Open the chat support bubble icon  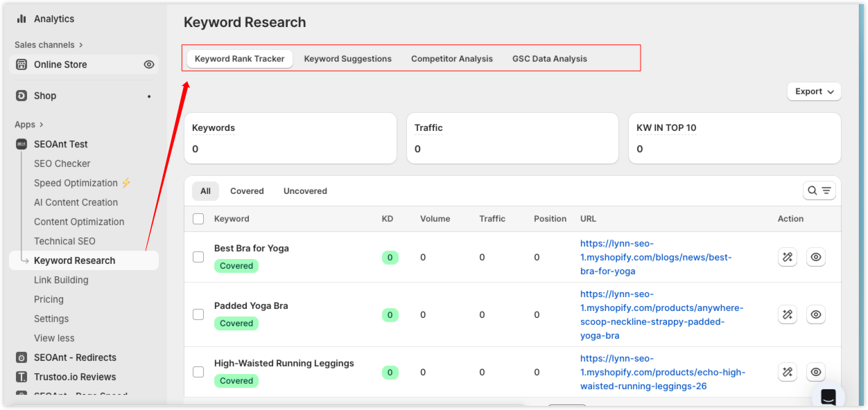tap(828, 396)
